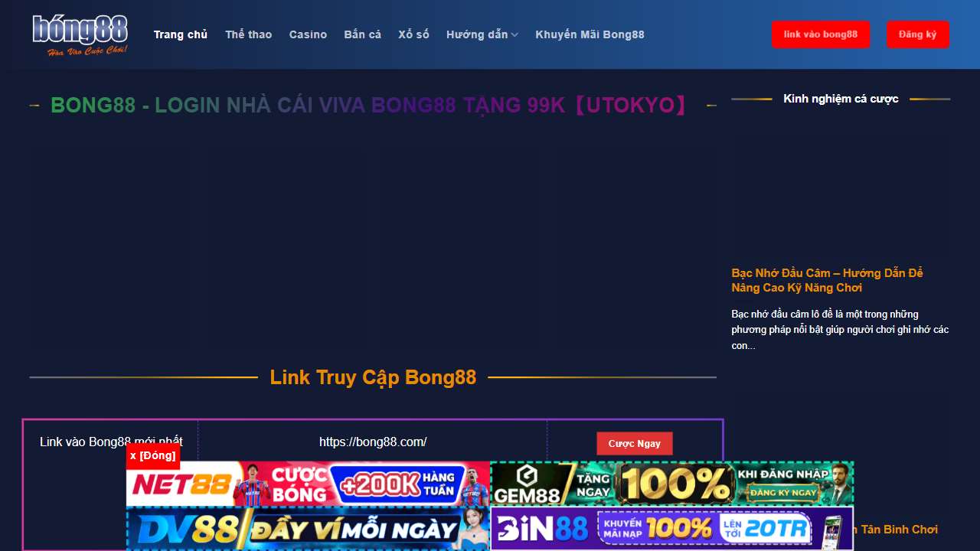Viewport: 980px width, 551px height.
Task: Close the ad banner with x [Đóng]
Action: 153,455
